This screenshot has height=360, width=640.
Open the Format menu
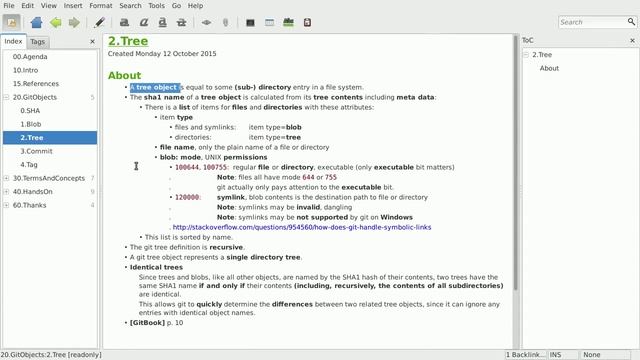click(101, 6)
